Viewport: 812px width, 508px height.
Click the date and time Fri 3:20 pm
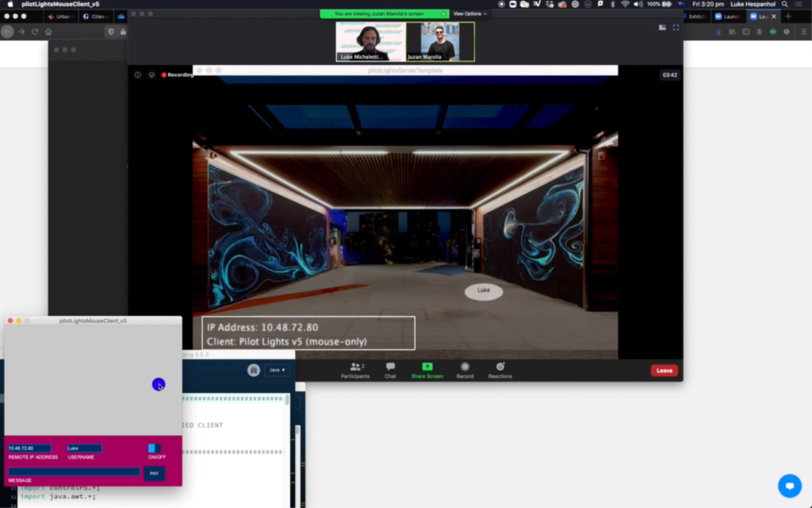[708, 4]
